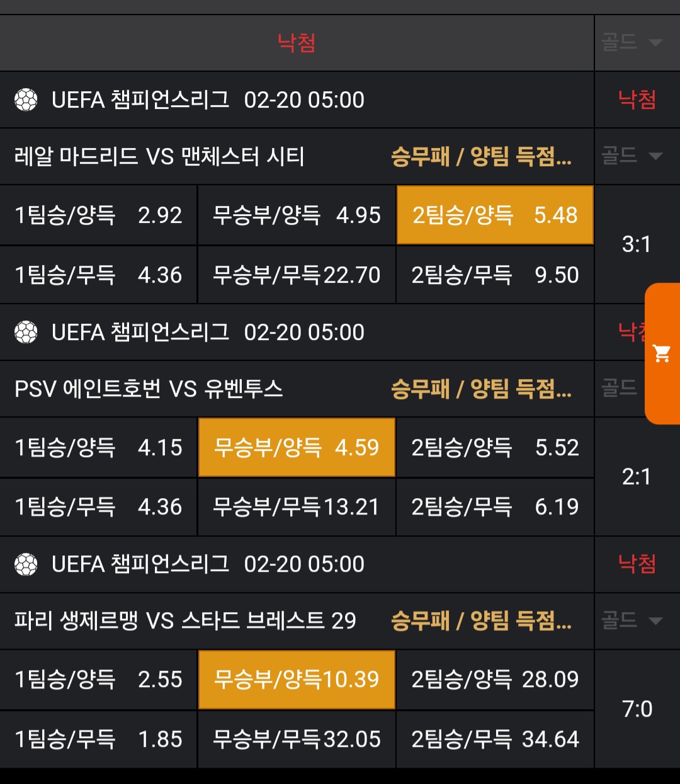Viewport: 680px width, 784px height.
Task: Click soccer ball icon above PSV Eindhoven match
Action: click(x=26, y=332)
